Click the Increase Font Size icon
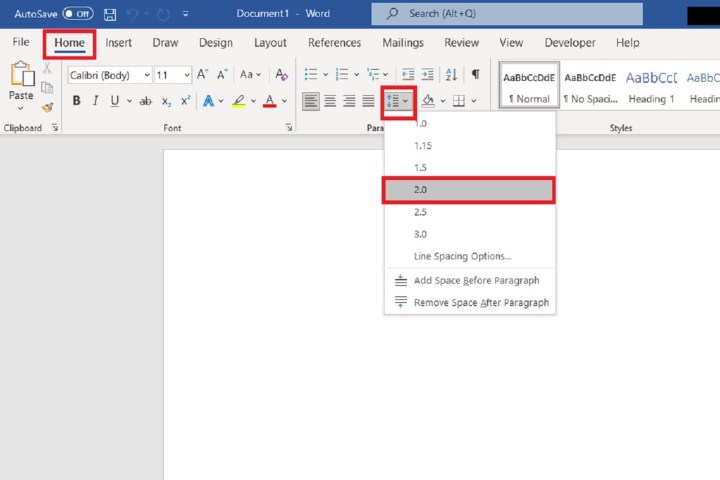Screen dimensions: 720x480 click(202, 74)
